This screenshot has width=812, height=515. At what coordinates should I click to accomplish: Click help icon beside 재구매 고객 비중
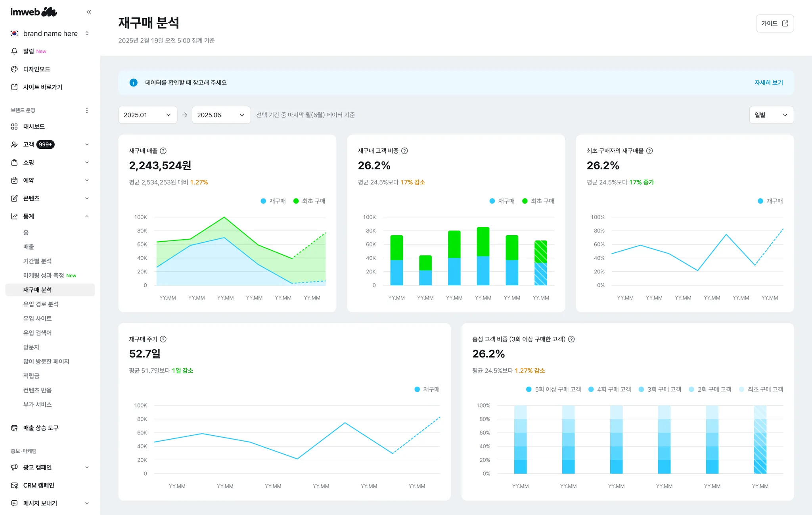[x=404, y=151]
